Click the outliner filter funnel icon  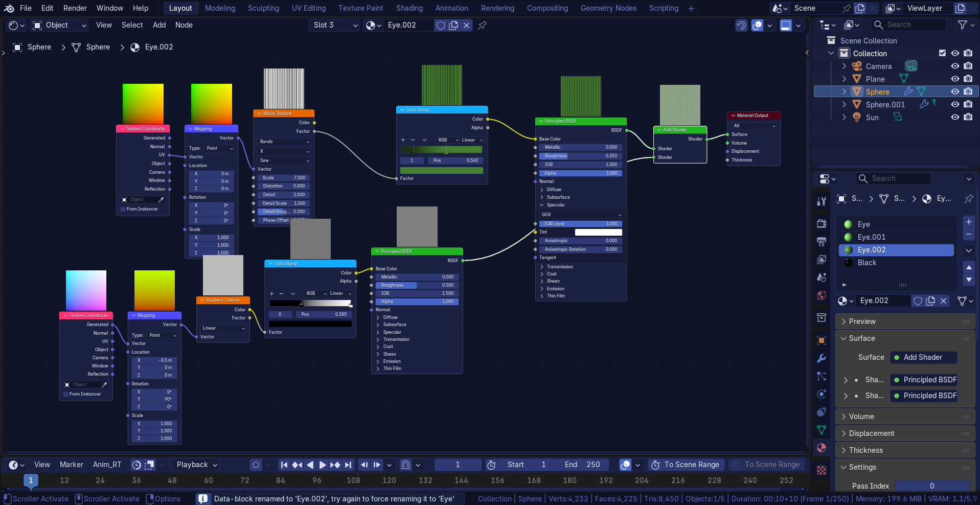[963, 25]
